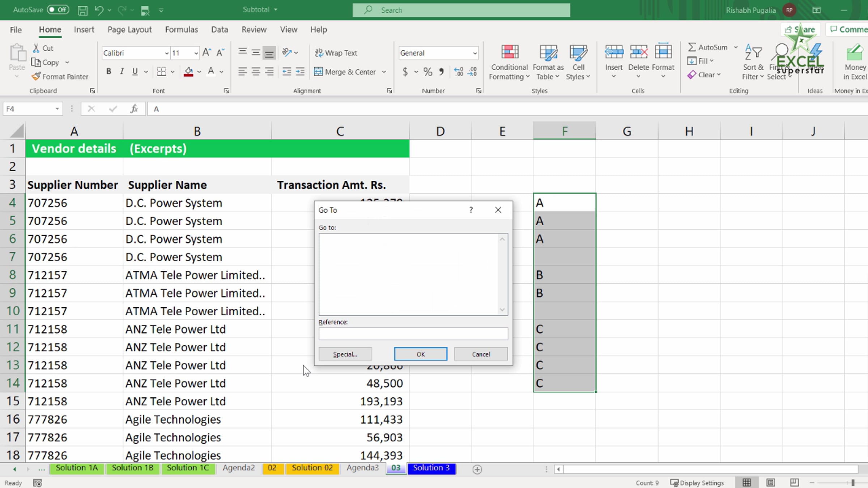Open the font name Calibri dropdown
The width and height of the screenshot is (868, 488).
tap(167, 53)
